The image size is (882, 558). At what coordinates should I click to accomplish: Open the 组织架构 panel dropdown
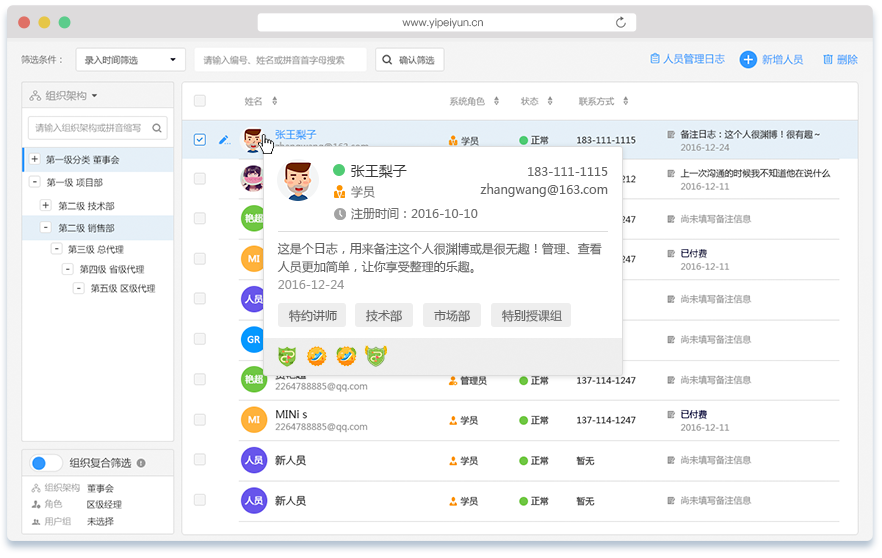pyautogui.click(x=94, y=96)
